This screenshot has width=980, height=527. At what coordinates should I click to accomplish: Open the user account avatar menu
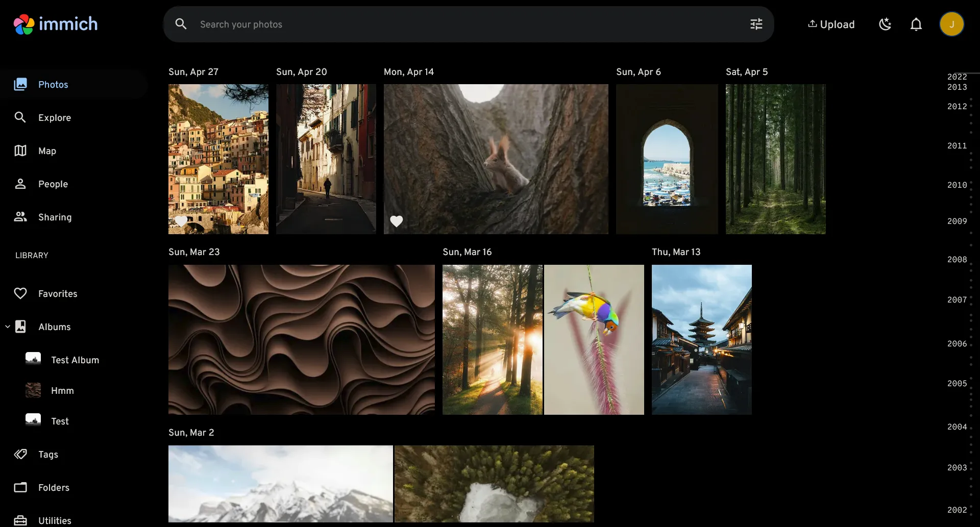coord(951,24)
